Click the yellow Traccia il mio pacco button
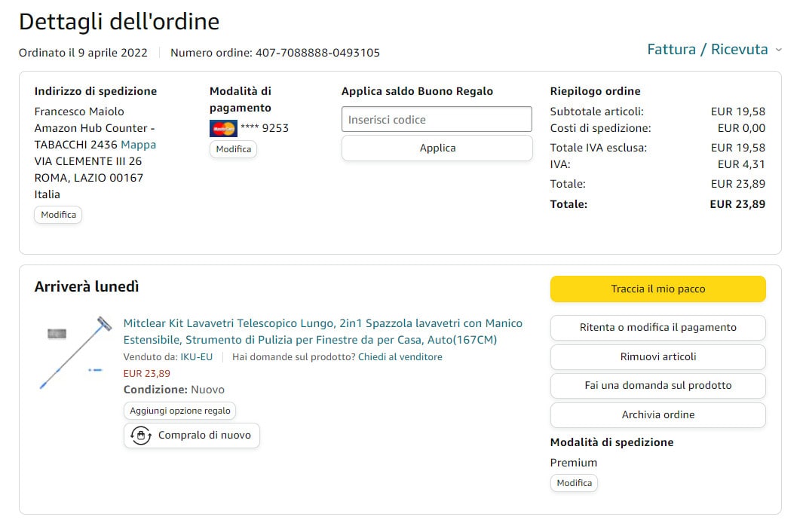Image resolution: width=809 pixels, height=532 pixels. coord(657,289)
